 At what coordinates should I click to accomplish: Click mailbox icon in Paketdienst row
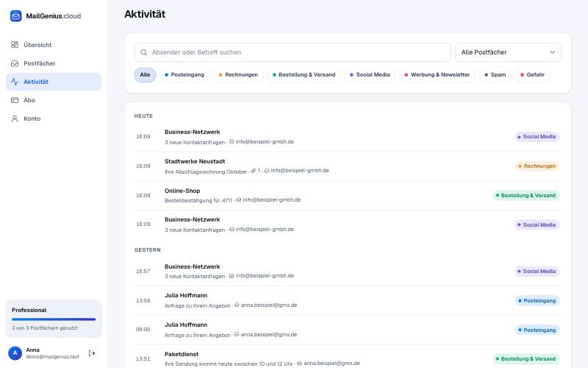pos(299,363)
